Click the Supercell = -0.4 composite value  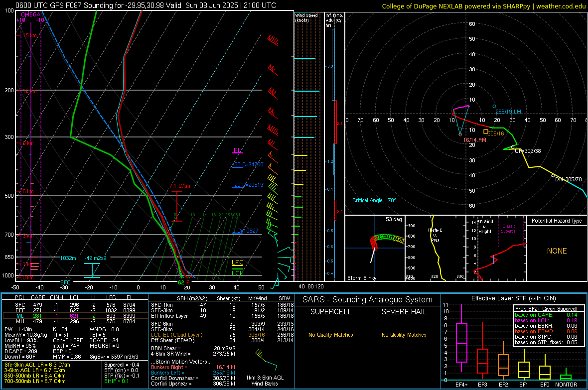pos(122,365)
